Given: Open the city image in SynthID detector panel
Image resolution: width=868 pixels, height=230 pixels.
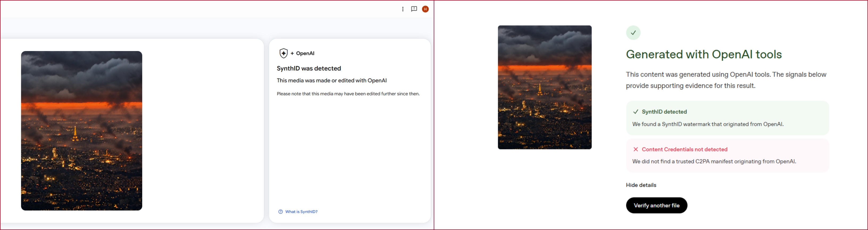Looking at the screenshot, I should click(82, 131).
